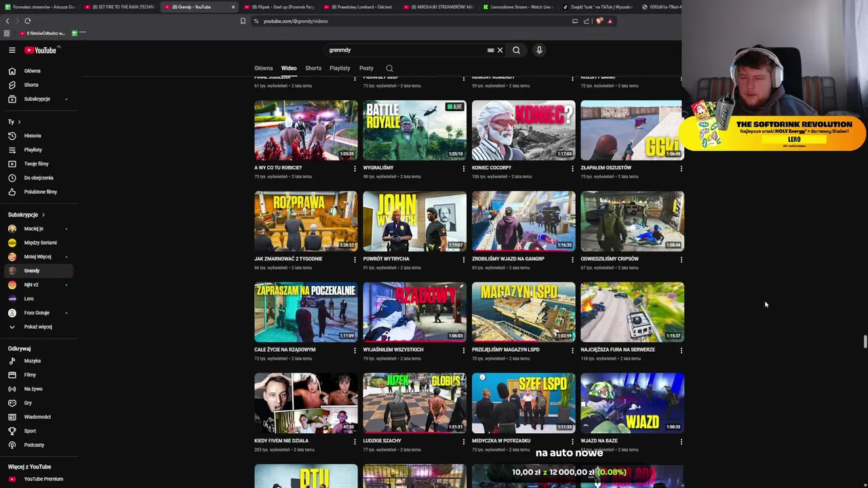Open video title LUDZKIE SZACHY

pos(382,441)
